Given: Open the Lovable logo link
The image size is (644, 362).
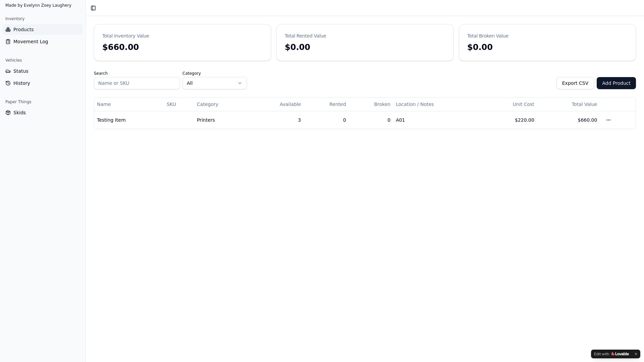Looking at the screenshot, I should pos(620,354).
